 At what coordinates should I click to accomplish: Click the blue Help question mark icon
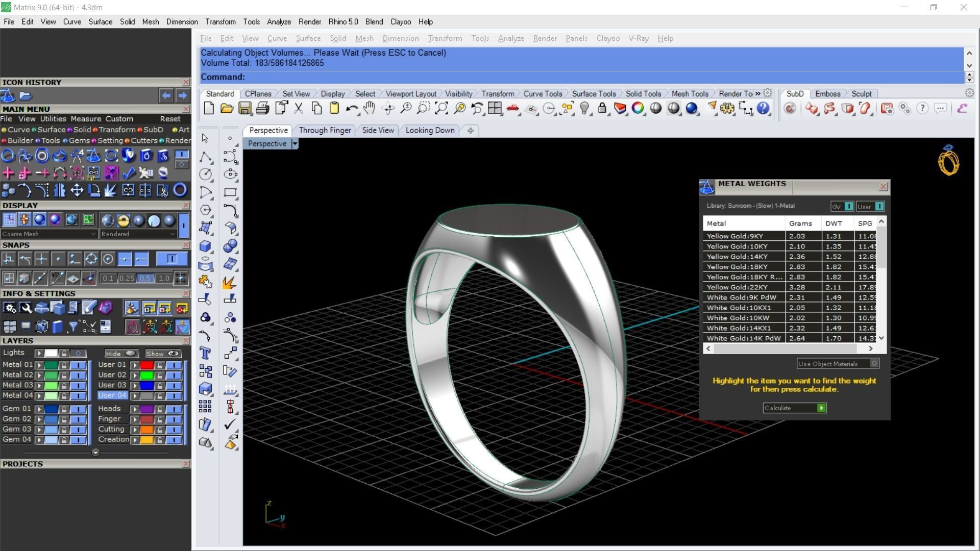coord(763,108)
